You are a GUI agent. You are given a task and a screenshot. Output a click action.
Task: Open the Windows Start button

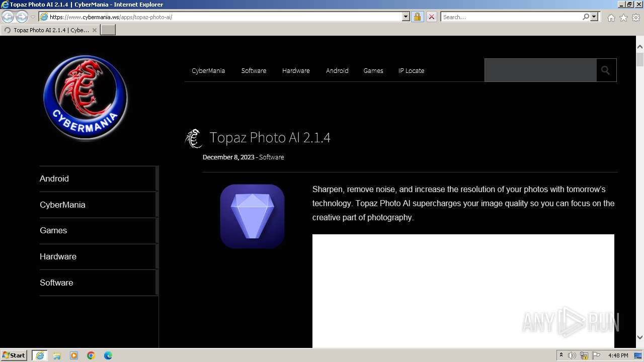14,355
